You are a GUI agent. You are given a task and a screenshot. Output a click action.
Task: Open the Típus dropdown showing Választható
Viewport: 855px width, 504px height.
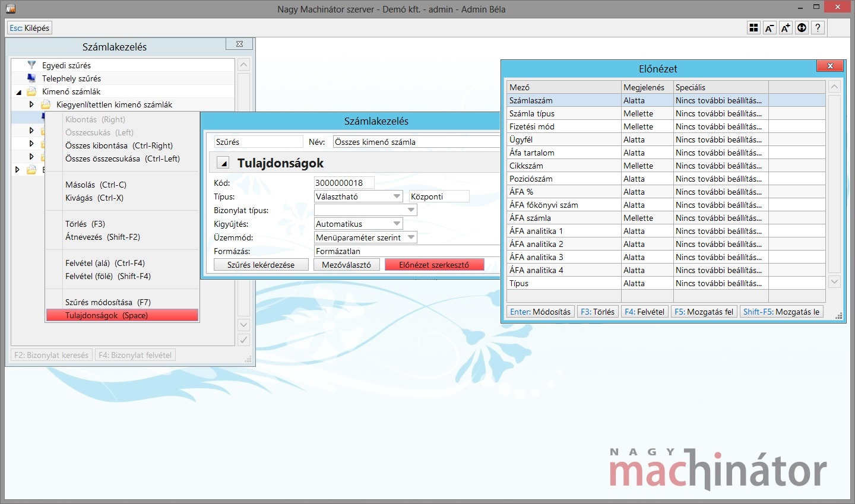point(397,196)
